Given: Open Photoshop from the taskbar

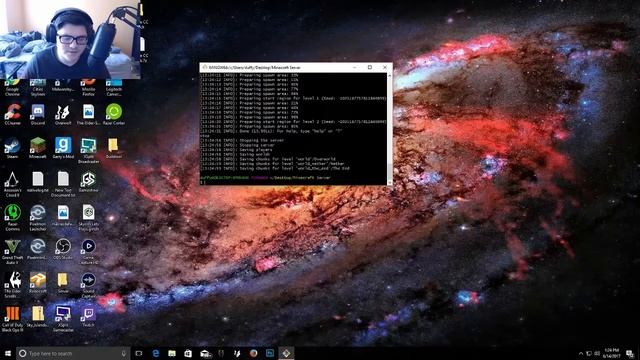Looking at the screenshot, I should (x=270, y=353).
